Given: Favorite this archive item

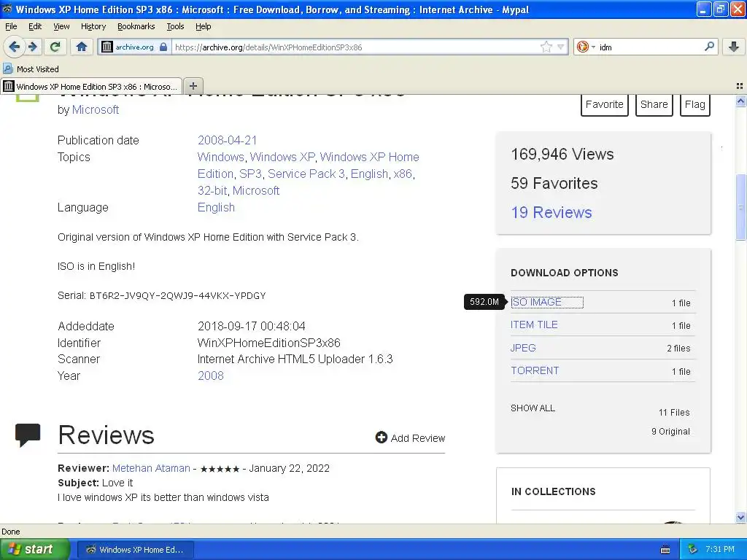Looking at the screenshot, I should click(604, 104).
